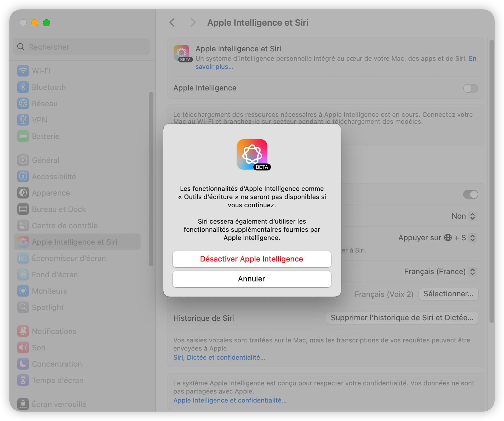Click the Français (Voix 2) text
The image size is (504, 421).
(x=384, y=294)
